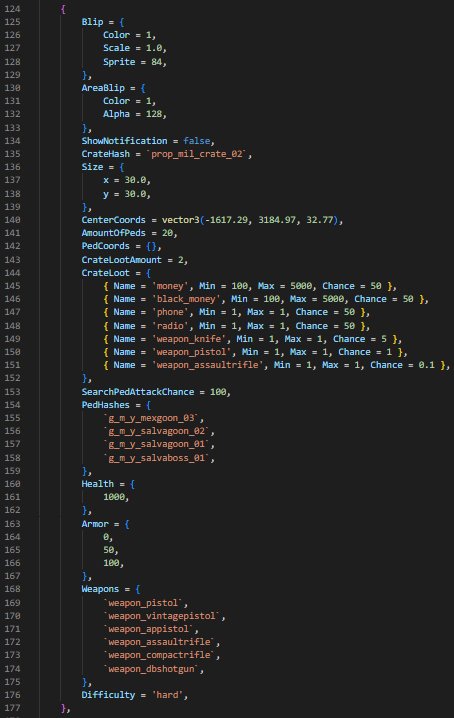This screenshot has height=718, width=454.
Task: Click the Difficulty 'hard' string
Action: [x=167, y=695]
